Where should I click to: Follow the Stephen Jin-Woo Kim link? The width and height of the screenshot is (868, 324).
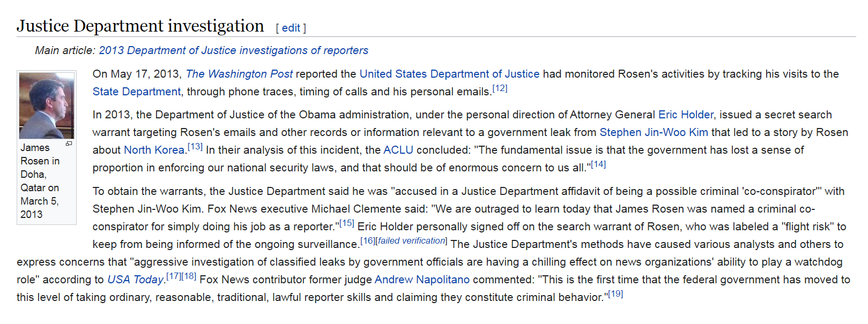click(654, 132)
